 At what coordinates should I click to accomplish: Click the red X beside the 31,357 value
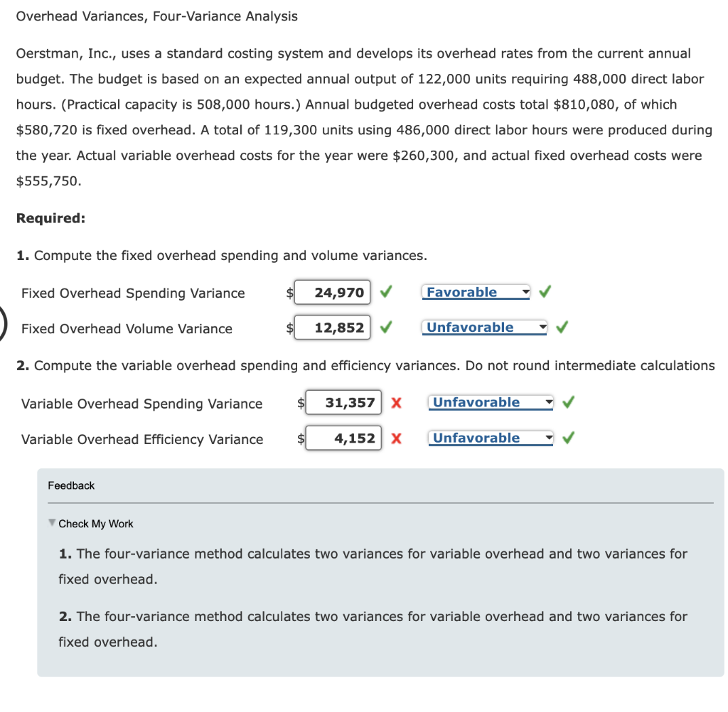397,402
